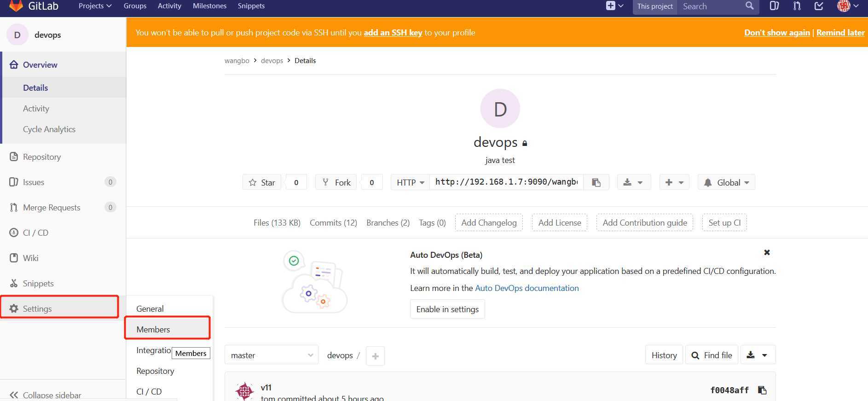Click the Set up CI button

click(x=724, y=222)
